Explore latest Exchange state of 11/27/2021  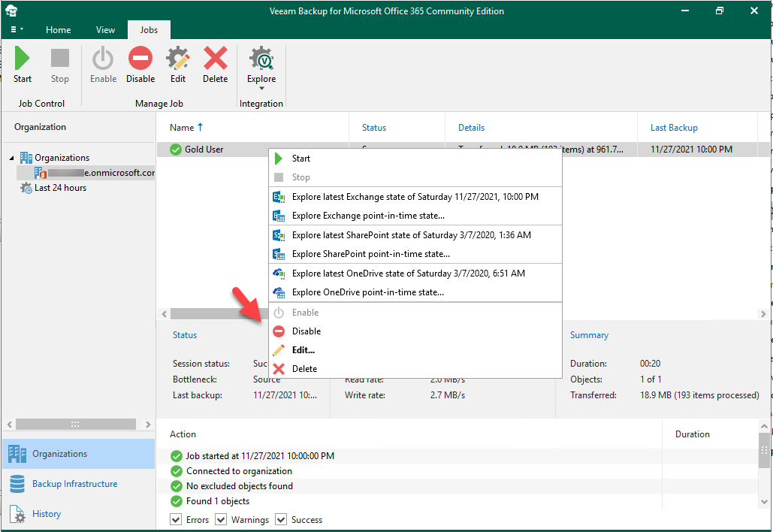point(415,197)
